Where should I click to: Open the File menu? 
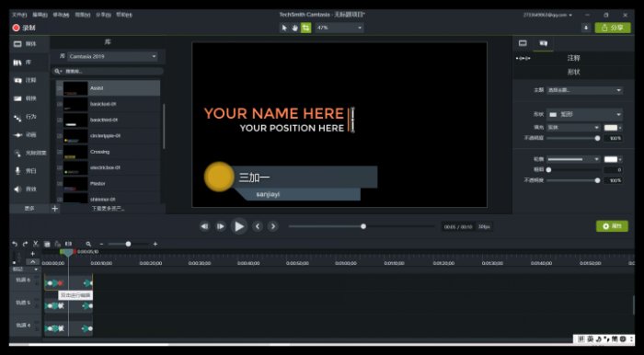(19, 15)
